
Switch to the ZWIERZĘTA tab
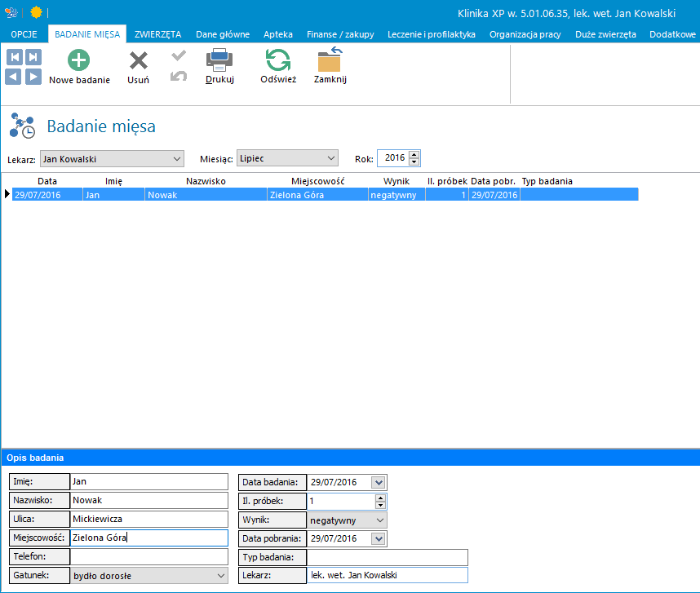158,34
